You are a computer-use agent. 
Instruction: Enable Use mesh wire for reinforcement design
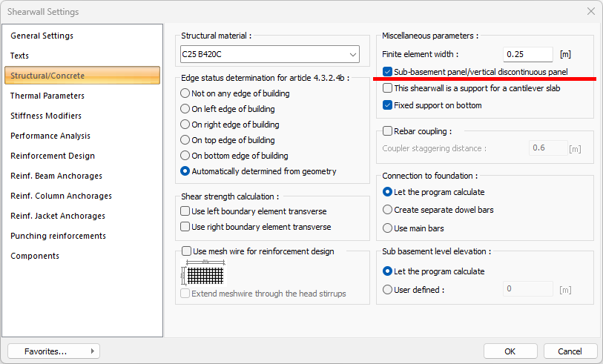click(x=187, y=251)
